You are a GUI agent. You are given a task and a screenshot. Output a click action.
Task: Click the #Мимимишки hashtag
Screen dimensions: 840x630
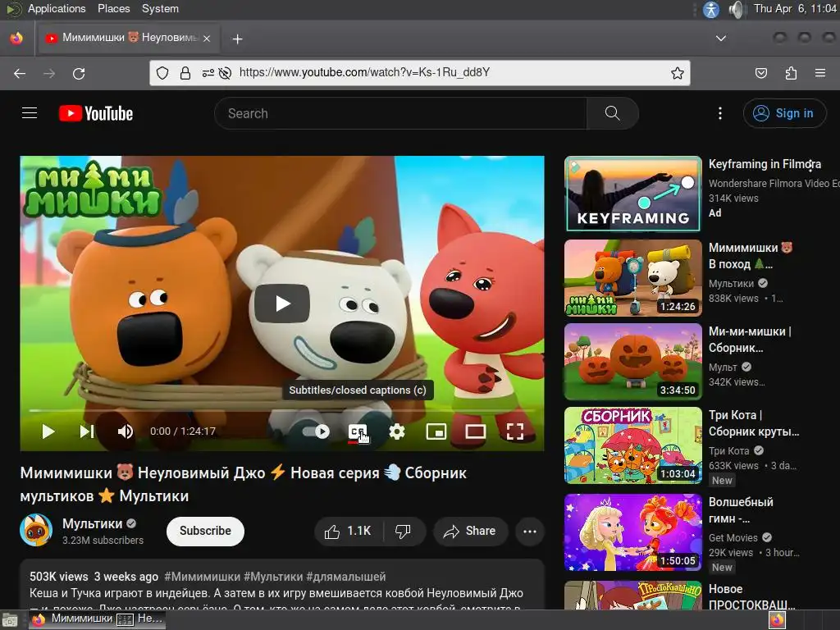[202, 577]
